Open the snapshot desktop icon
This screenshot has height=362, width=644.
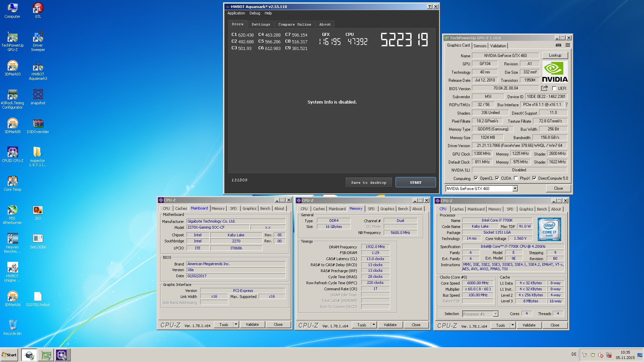point(38,97)
